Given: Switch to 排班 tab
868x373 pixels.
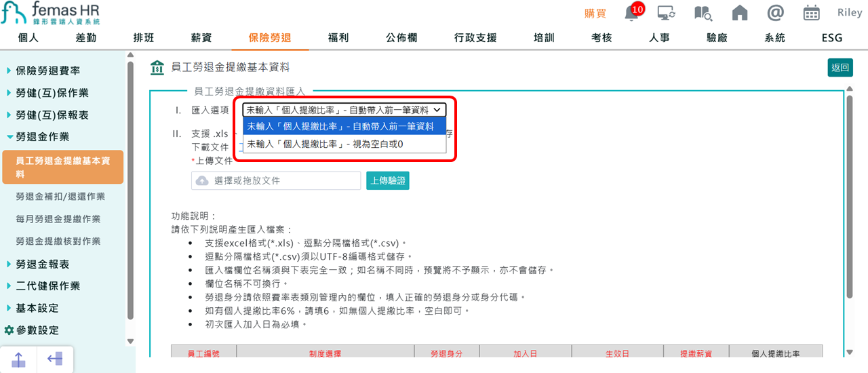Looking at the screenshot, I should point(144,38).
